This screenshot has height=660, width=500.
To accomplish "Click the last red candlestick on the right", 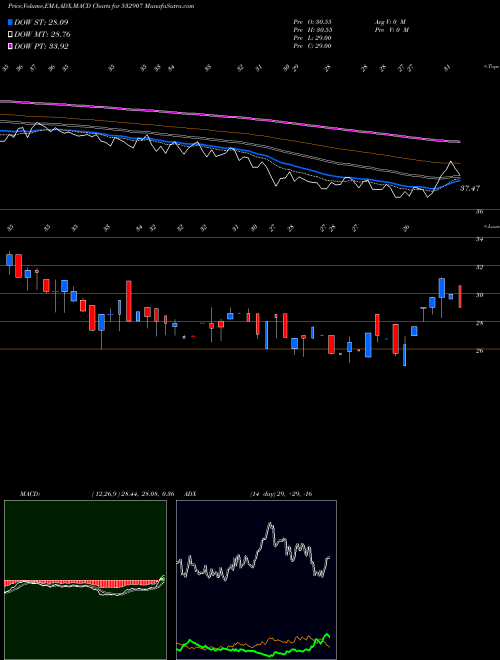I will 460,296.
